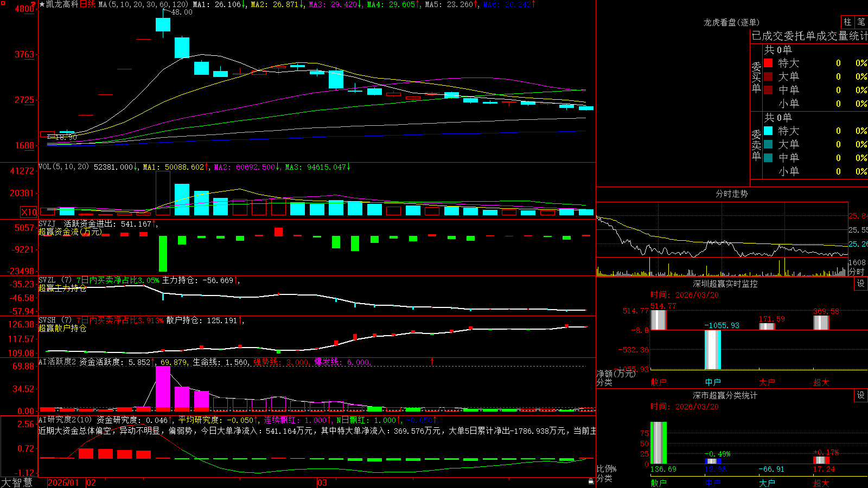Click the VOL(5,10,20) indicator label

64,167
